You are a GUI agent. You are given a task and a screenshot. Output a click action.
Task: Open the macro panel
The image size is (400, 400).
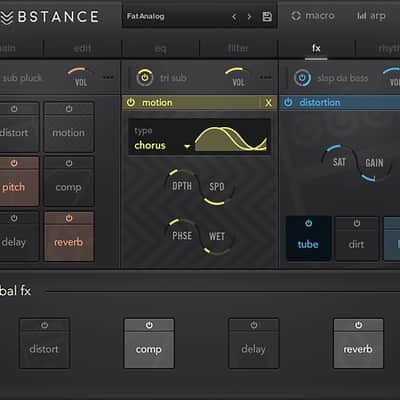pos(313,16)
